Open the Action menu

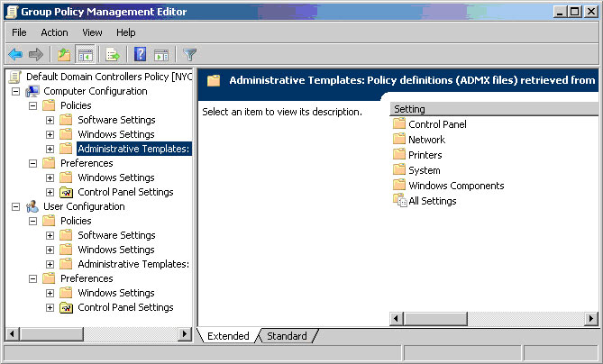(x=54, y=32)
